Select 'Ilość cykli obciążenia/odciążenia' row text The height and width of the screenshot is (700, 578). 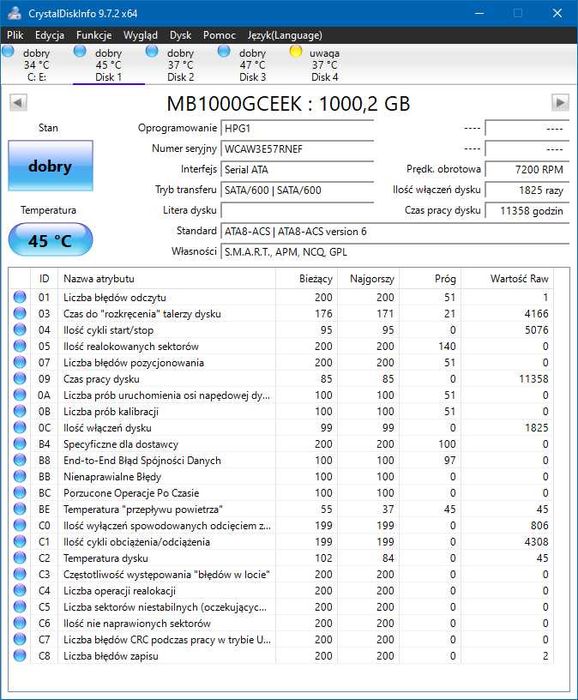(137, 542)
